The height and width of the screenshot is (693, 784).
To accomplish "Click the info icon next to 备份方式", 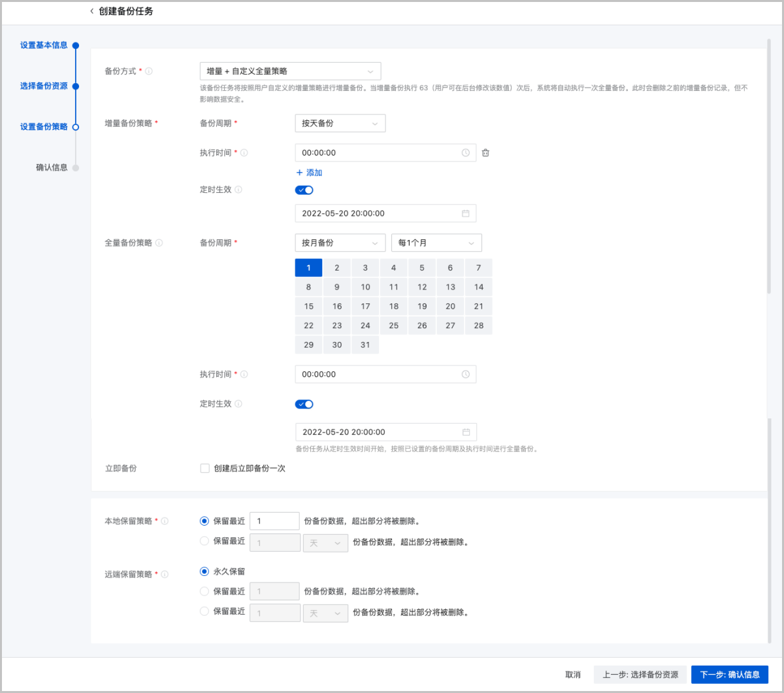I will click(149, 71).
